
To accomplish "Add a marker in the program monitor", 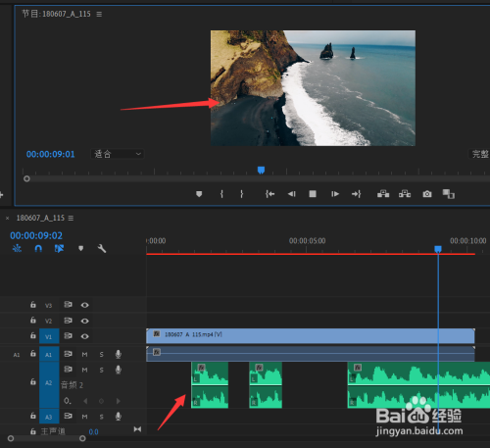I will pos(199,194).
